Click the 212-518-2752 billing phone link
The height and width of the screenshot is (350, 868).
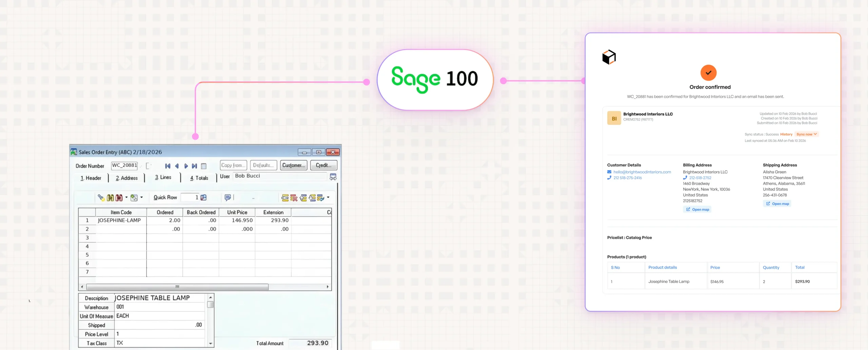click(x=700, y=178)
